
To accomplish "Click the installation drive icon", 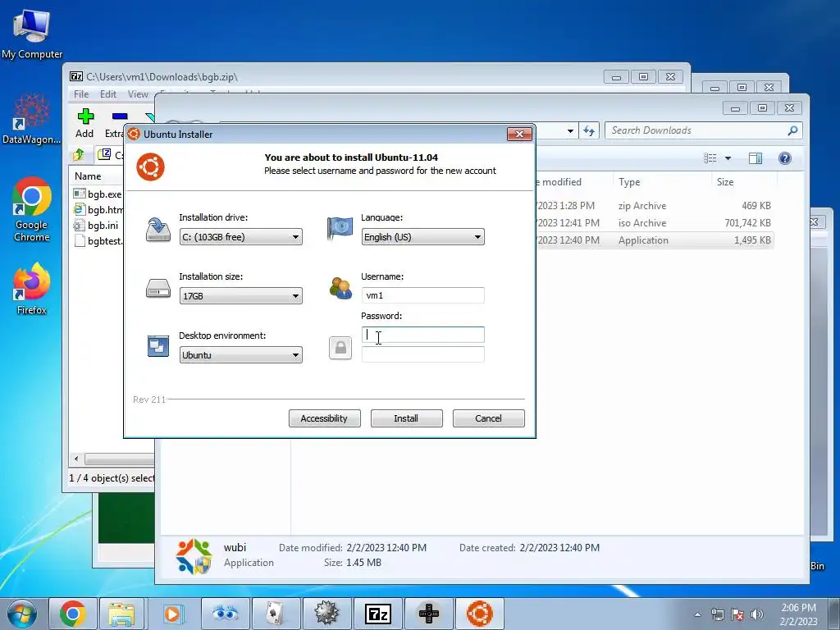I will pyautogui.click(x=158, y=230).
